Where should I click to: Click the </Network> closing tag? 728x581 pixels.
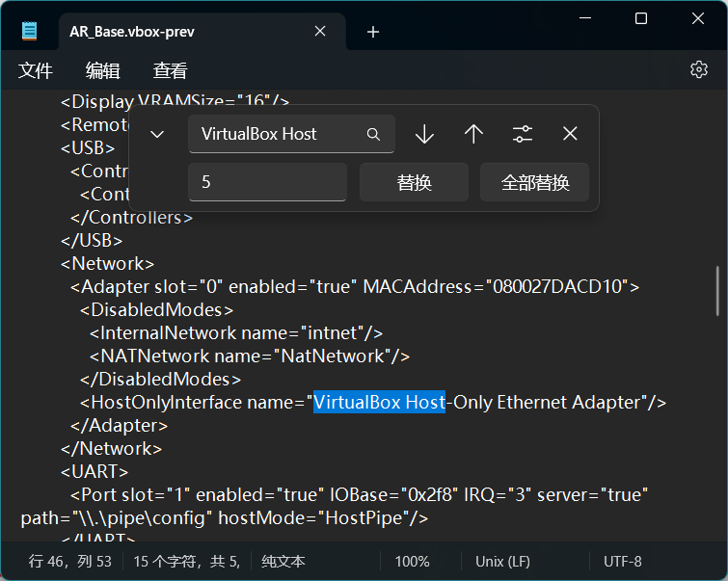click(x=111, y=449)
